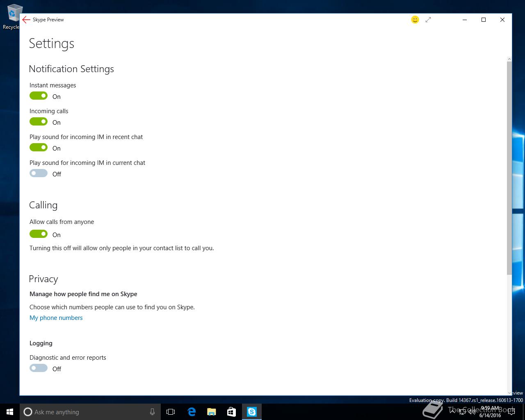Toggle Allow calls from anyone

pos(39,234)
